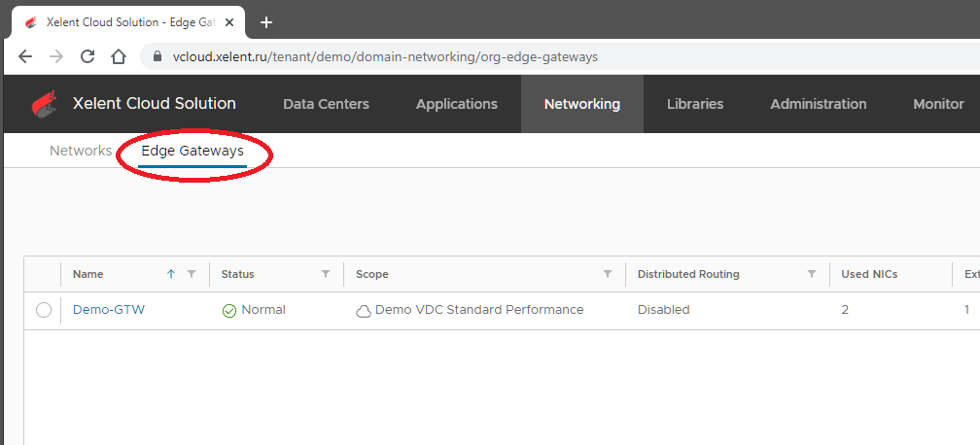The width and height of the screenshot is (980, 445).
Task: Click the browser forward arrow
Action: tap(56, 57)
